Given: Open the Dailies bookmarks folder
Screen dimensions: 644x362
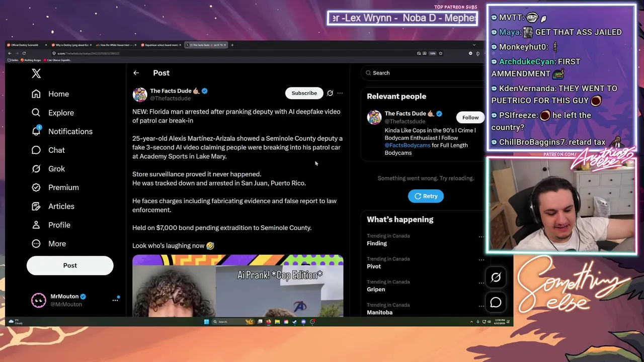Looking at the screenshot, I should pos(13,60).
